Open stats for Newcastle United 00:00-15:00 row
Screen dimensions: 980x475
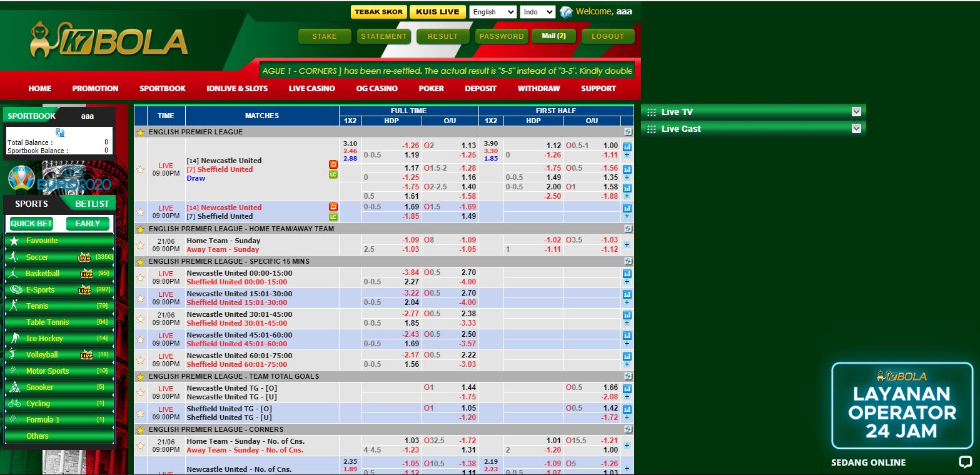pos(627,274)
